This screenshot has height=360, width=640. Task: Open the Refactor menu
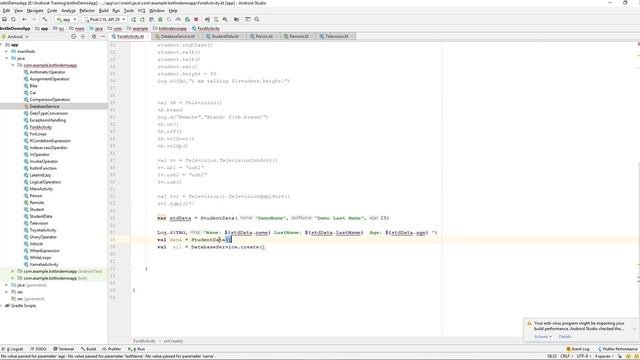click(87, 11)
